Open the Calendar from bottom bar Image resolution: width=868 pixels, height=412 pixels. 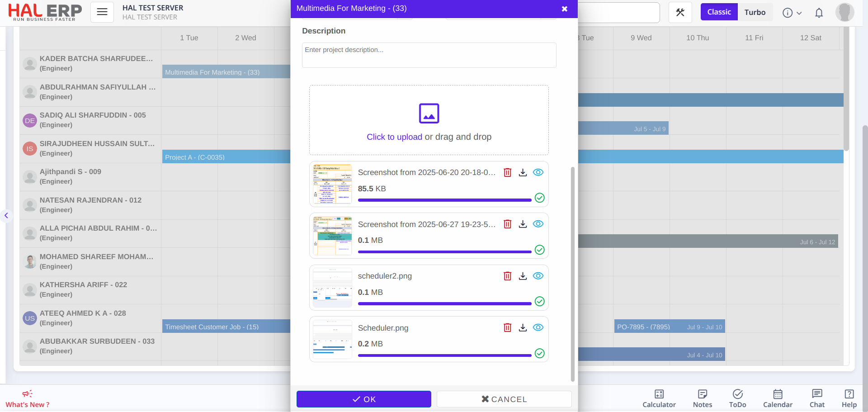coord(778,398)
